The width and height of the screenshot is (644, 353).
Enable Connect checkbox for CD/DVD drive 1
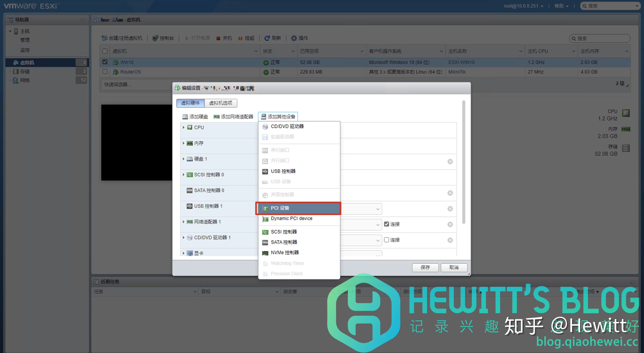pyautogui.click(x=387, y=240)
